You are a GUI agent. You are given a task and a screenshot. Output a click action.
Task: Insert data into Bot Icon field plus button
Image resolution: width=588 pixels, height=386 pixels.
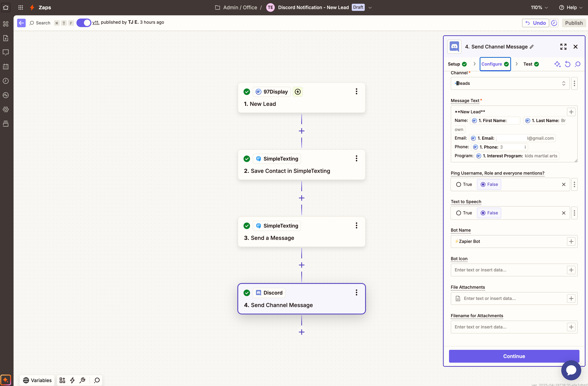click(571, 270)
